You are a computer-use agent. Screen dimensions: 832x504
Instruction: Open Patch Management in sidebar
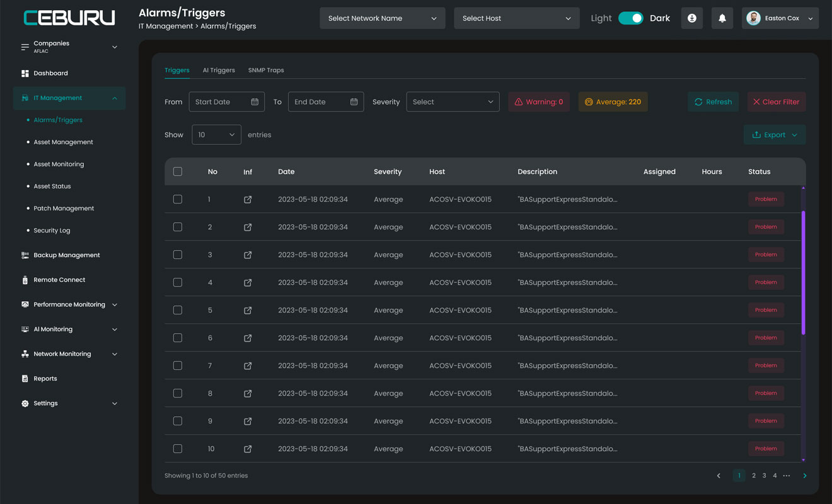(64, 208)
